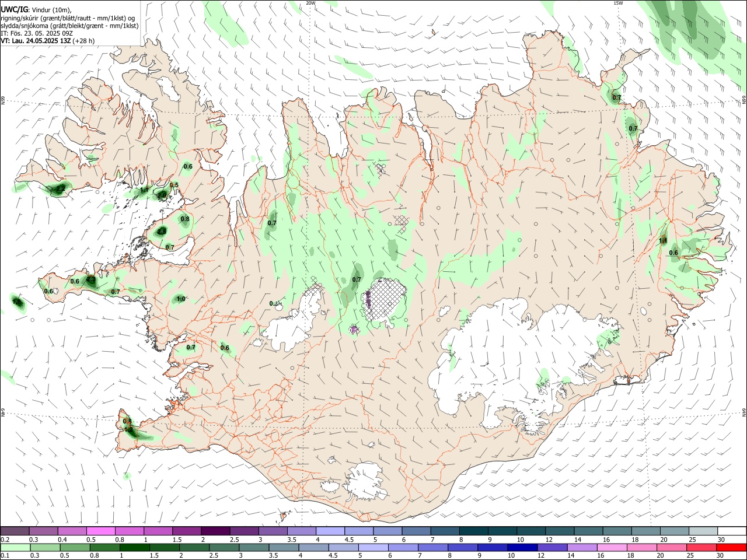The width and height of the screenshot is (747, 560).
Task: Select the darkest purple snow swatch at 2
Action: (x=215, y=531)
